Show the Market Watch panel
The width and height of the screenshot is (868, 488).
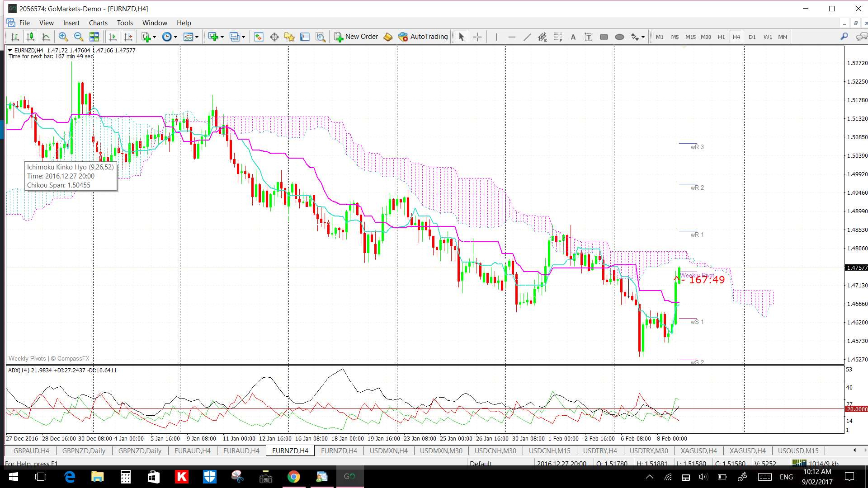coord(259,37)
